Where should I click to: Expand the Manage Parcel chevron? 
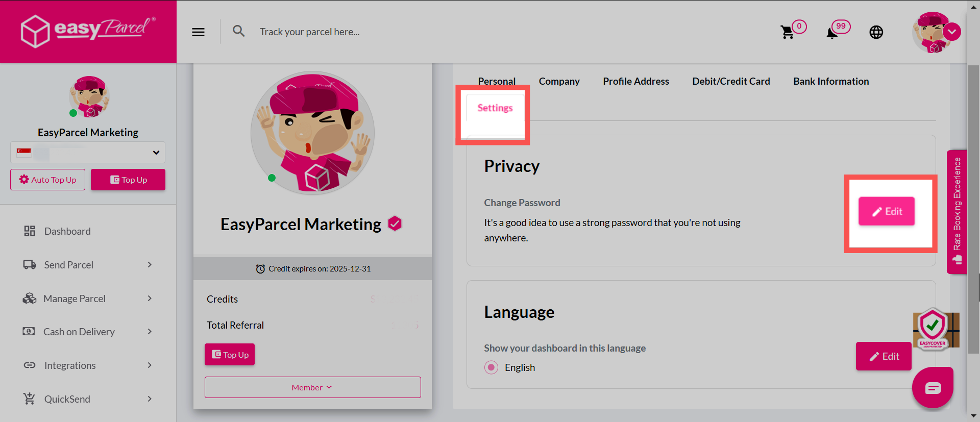tap(150, 299)
